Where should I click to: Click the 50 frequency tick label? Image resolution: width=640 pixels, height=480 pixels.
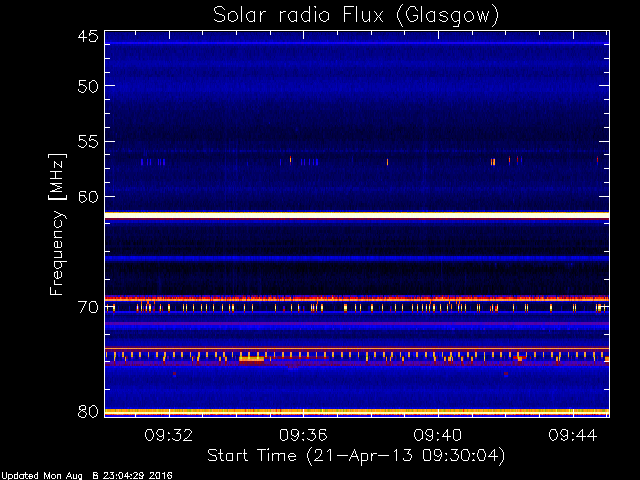[88, 87]
